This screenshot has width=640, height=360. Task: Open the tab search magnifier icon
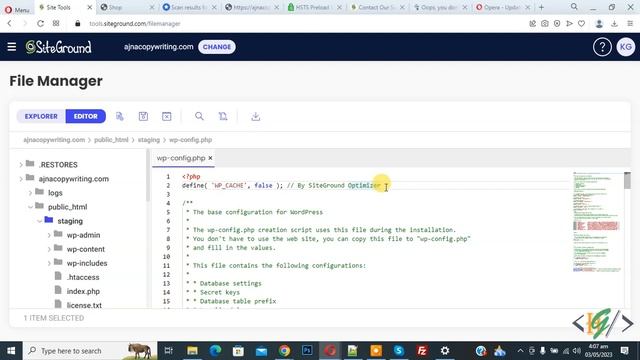(x=574, y=7)
